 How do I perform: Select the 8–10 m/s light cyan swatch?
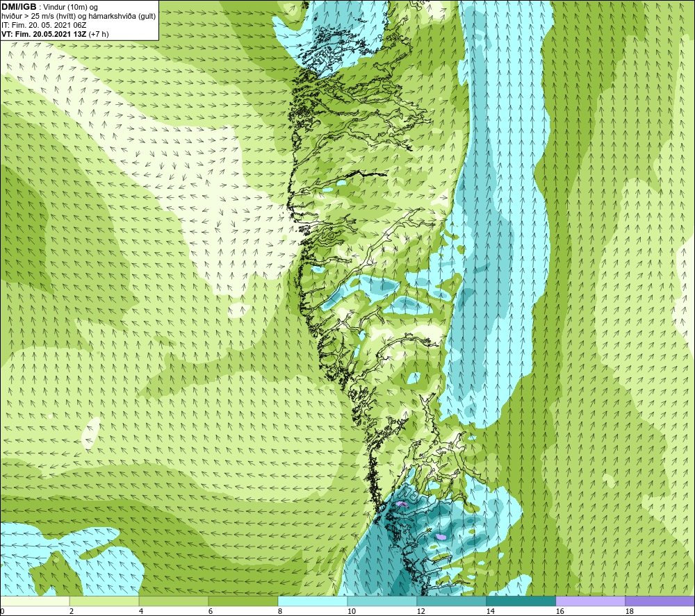pyautogui.click(x=313, y=601)
